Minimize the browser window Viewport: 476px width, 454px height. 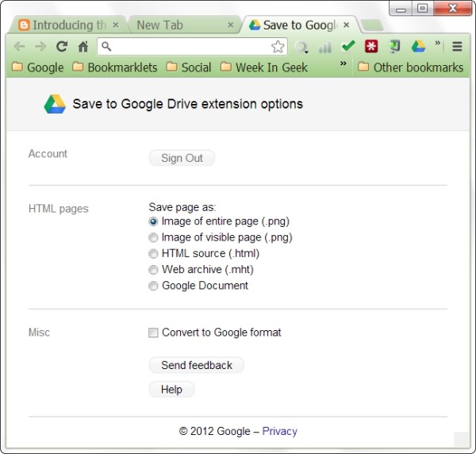click(401, 9)
